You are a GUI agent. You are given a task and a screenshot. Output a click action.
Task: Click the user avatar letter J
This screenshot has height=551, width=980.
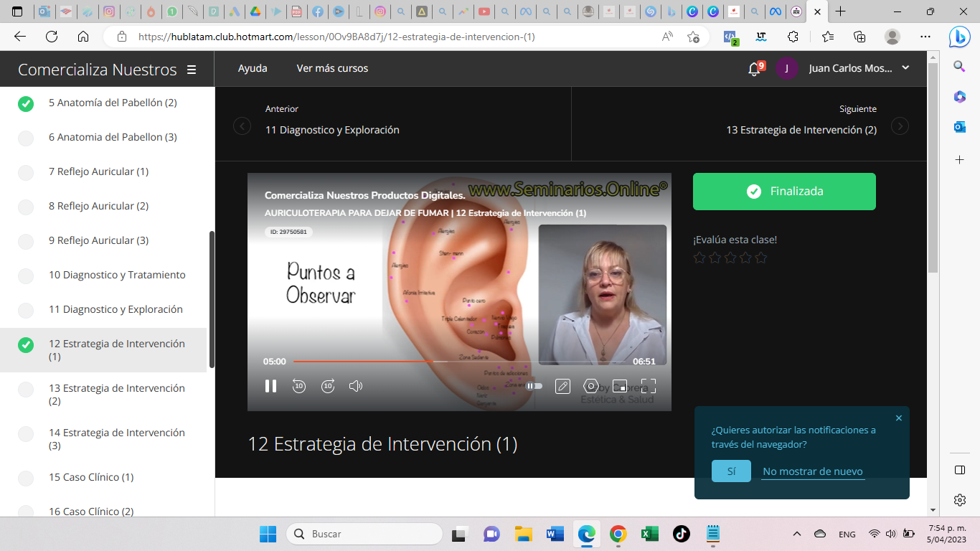coord(786,68)
